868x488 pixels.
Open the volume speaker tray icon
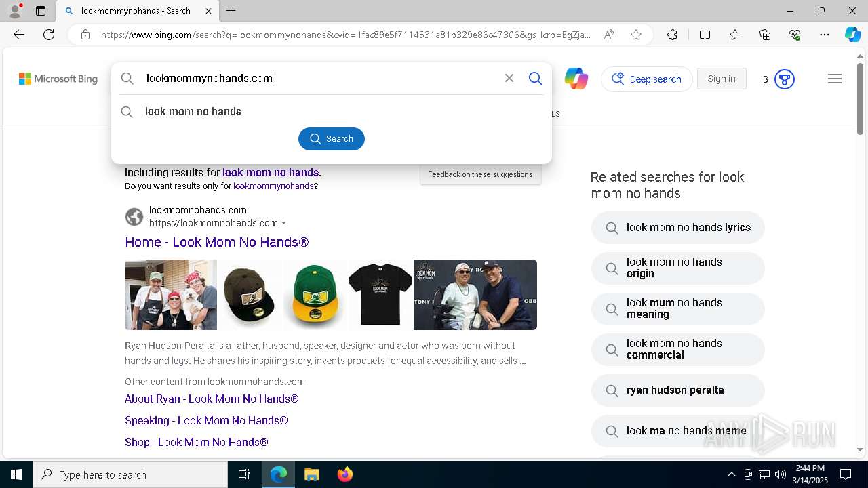tap(780, 474)
